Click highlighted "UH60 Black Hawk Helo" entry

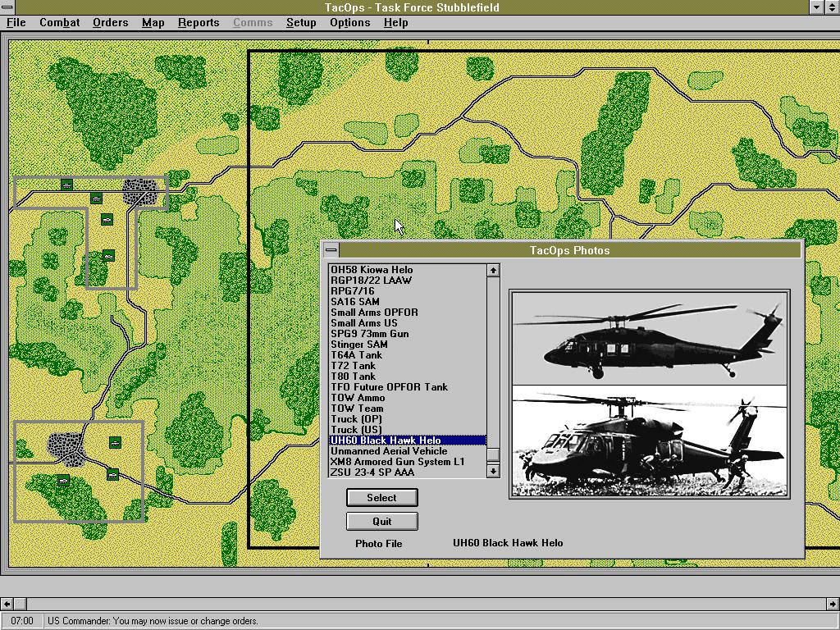click(x=408, y=441)
